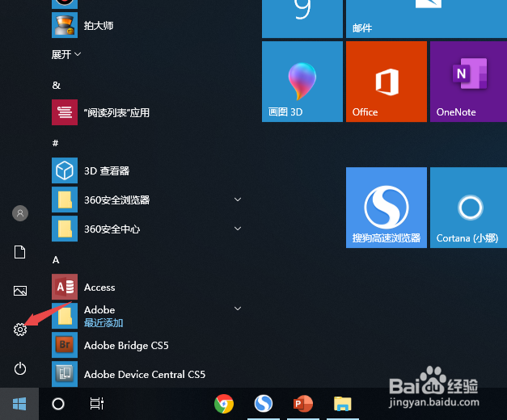Open the Documents sidebar icon
Screen dimensions: 507x420
click(x=19, y=252)
